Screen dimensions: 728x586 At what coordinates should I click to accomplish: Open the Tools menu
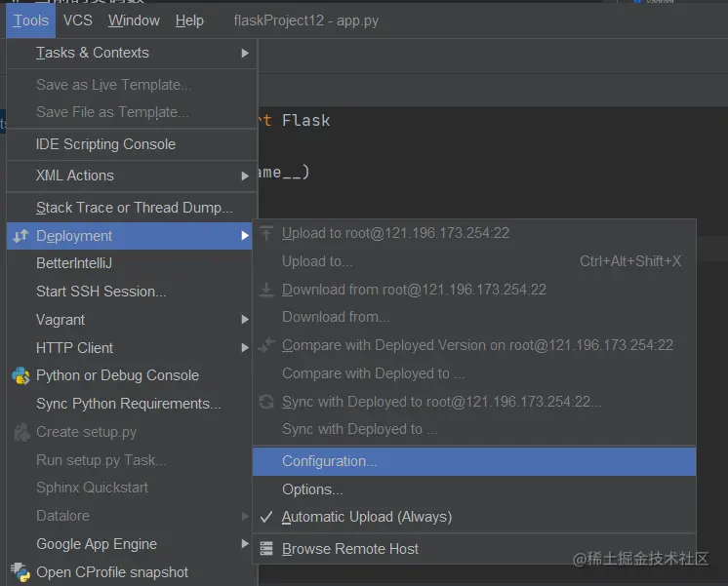[x=30, y=20]
